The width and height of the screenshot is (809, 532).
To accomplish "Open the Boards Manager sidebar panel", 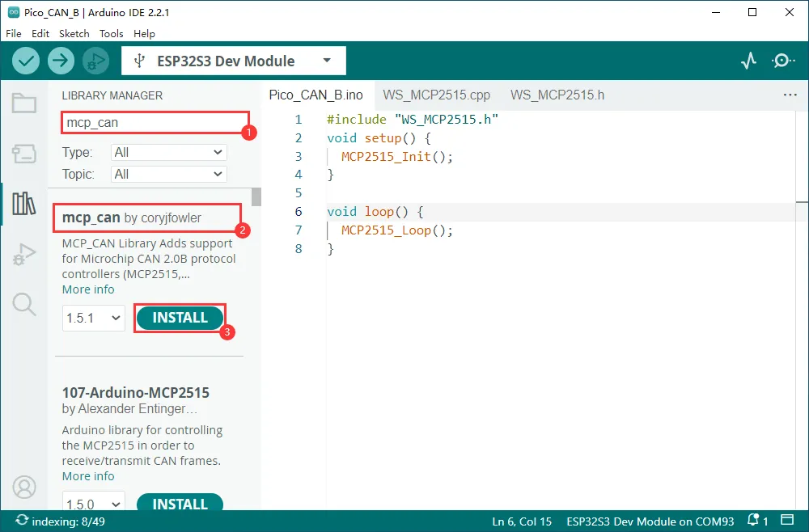I will click(24, 153).
